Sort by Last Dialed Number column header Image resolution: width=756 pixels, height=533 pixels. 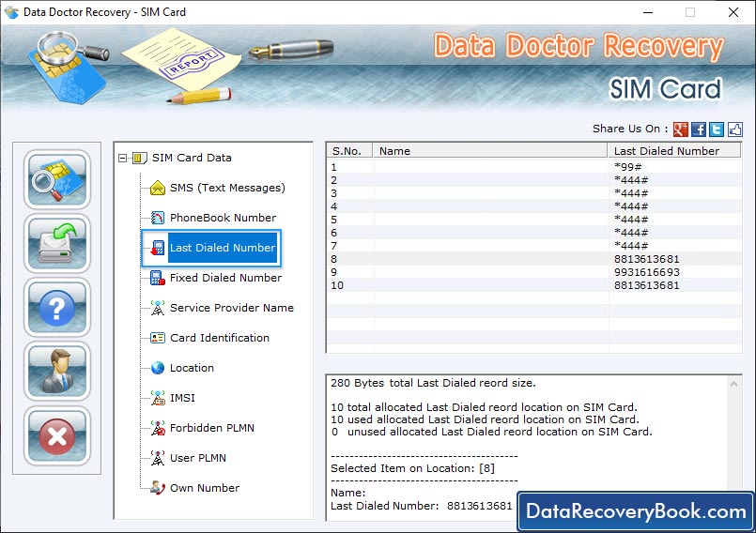pos(674,151)
